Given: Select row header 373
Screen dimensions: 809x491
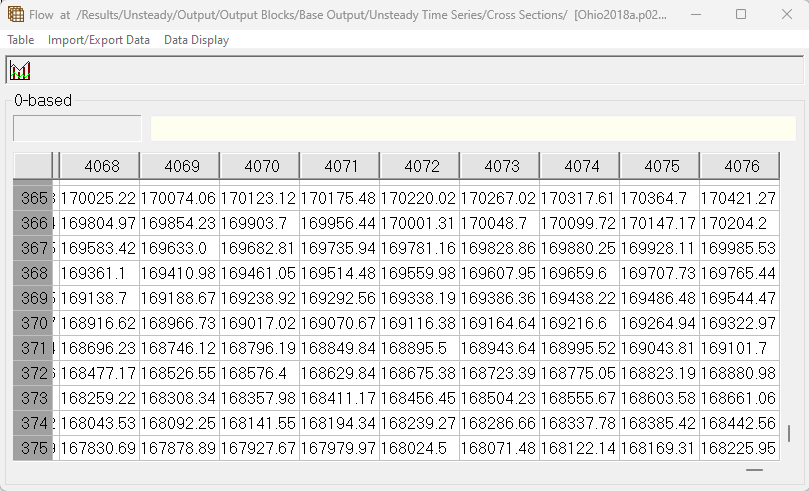Looking at the screenshot, I should point(33,398).
